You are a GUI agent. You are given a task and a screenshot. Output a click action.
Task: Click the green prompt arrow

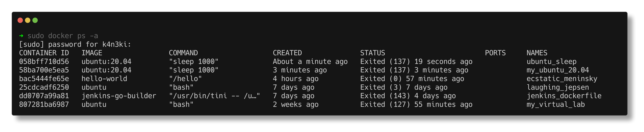click(21, 36)
